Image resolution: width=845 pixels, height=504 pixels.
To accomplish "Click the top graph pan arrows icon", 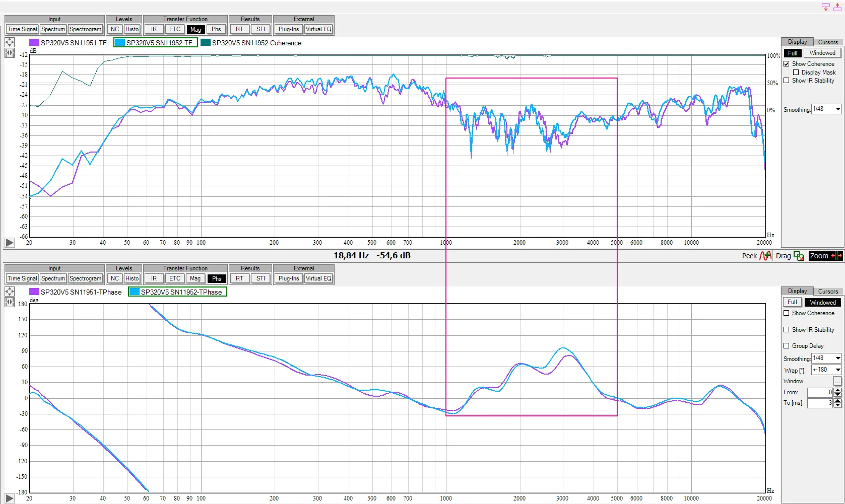I will (x=10, y=42).
